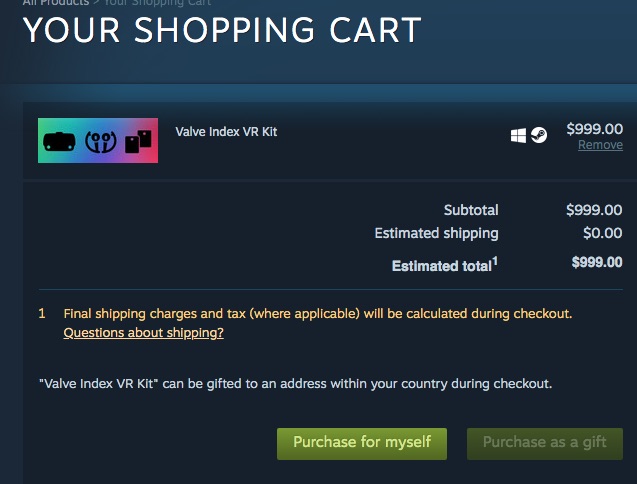Click the item price $999.00 above Remove
Viewport: 637px width, 484px height.
click(x=594, y=129)
